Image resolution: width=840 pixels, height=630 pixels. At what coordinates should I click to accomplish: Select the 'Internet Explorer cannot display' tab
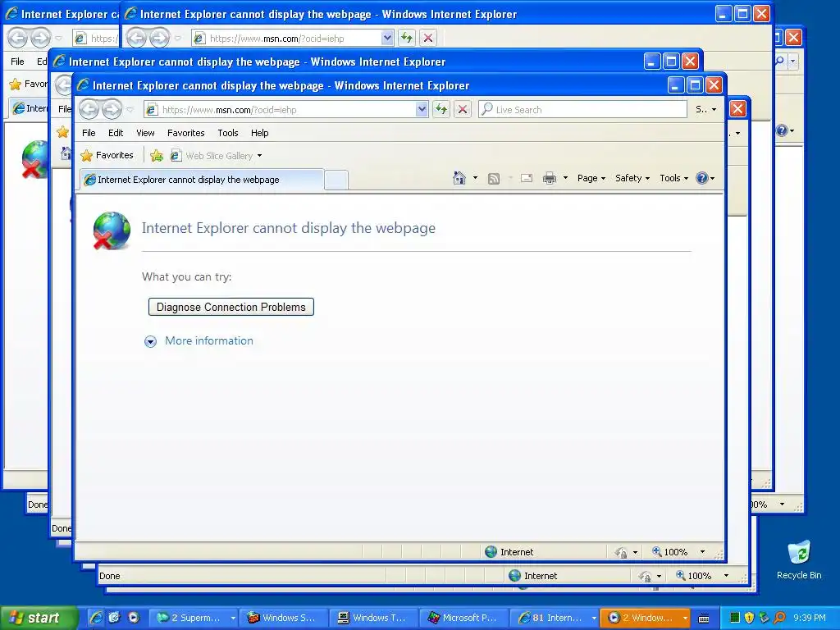(x=202, y=180)
